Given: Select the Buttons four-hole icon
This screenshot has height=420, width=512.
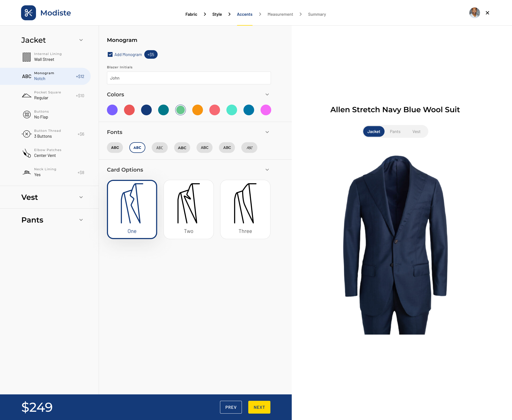Looking at the screenshot, I should 27,114.
